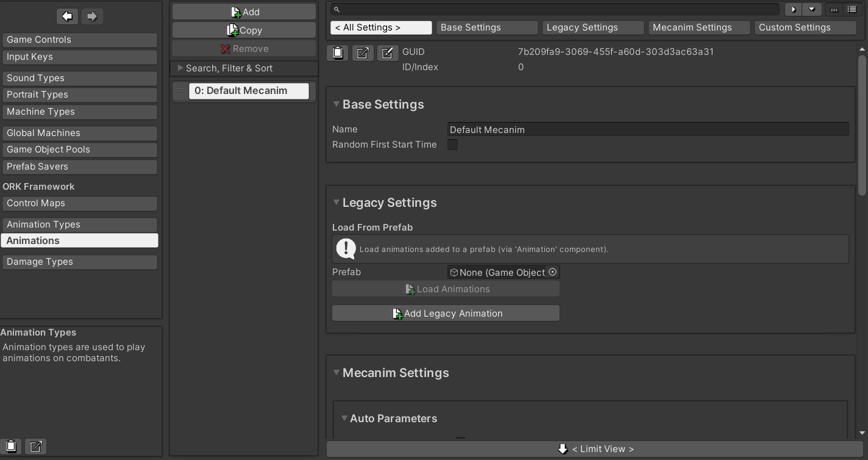Open Portrait Types section
This screenshot has width=868, height=460.
tap(79, 95)
